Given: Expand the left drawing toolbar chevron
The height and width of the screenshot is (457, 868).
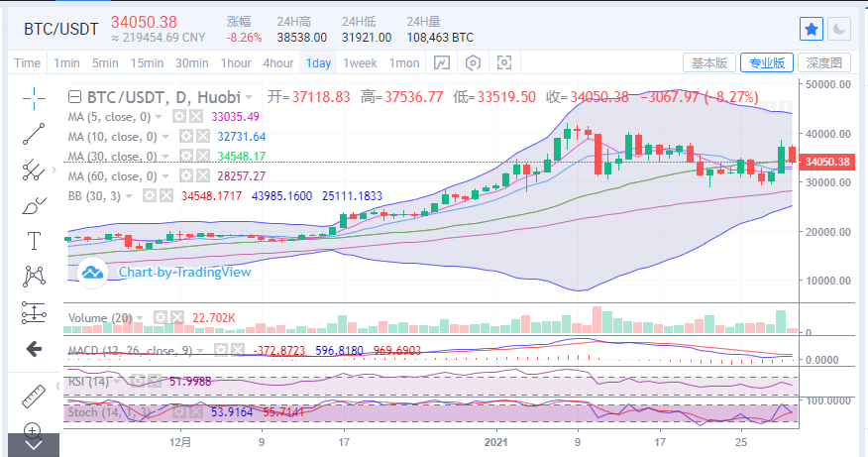Looking at the screenshot, I should [54, 170].
